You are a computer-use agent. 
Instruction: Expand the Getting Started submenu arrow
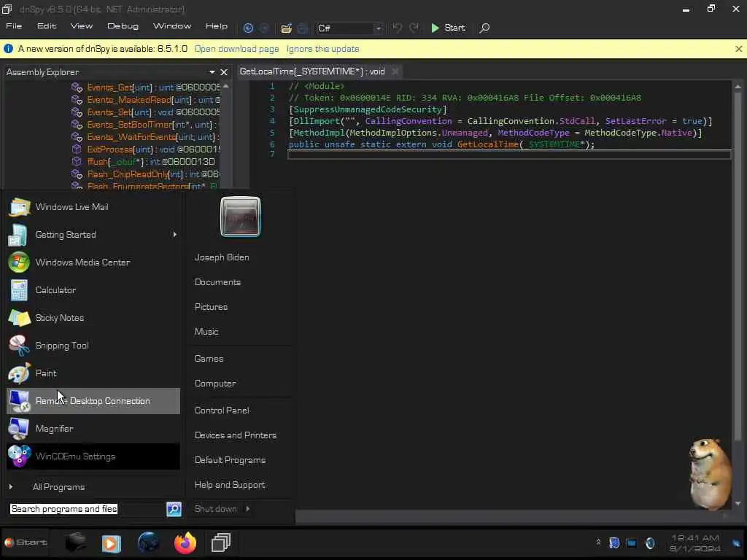175,235
